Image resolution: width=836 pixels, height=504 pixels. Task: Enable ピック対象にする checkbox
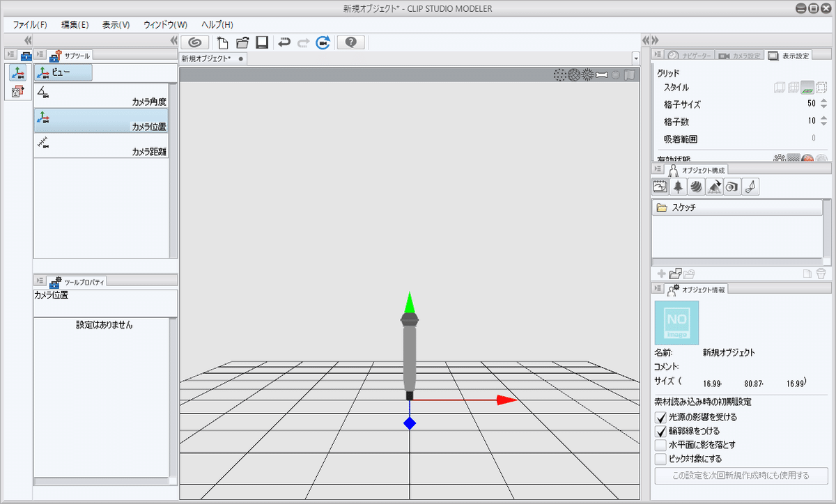[661, 459]
